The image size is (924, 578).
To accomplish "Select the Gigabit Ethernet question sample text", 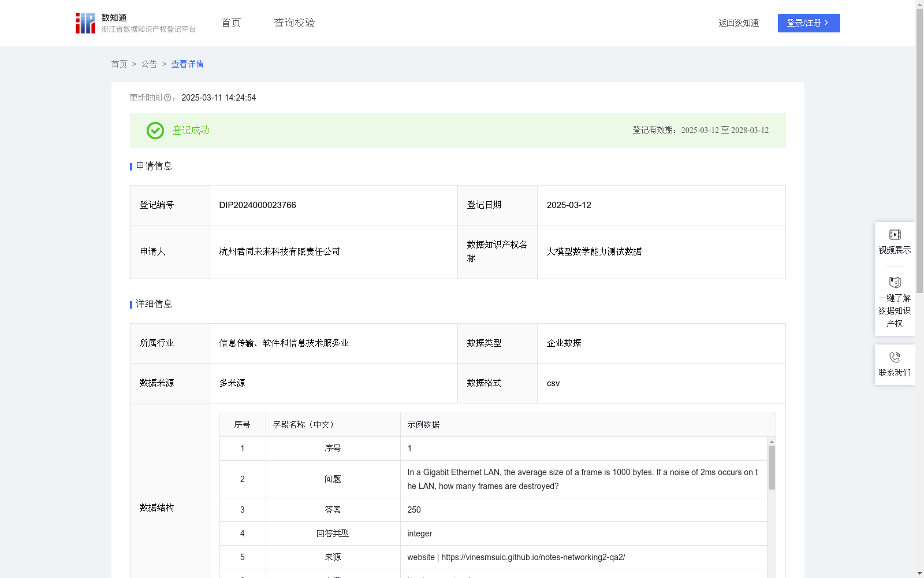I will click(582, 479).
